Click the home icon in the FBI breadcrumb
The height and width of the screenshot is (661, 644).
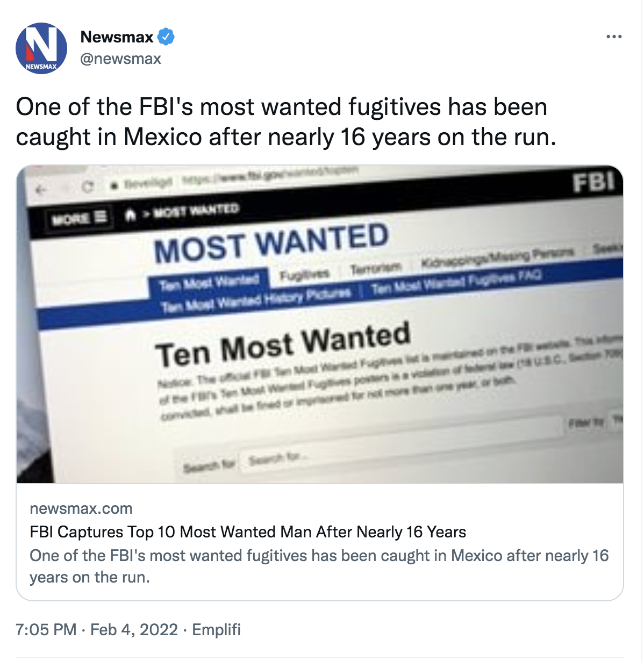[x=130, y=215]
